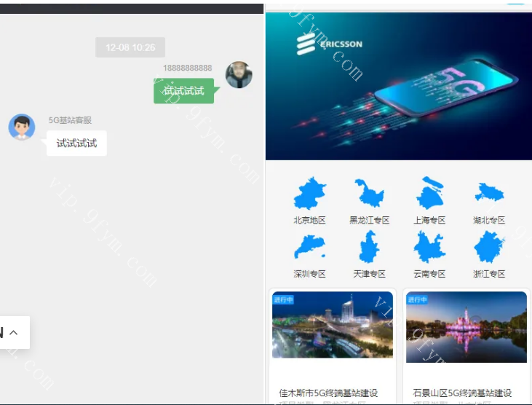Pick the Yunnan zone map icon
Image resolution: width=532 pixels, height=405 pixels.
(x=429, y=248)
